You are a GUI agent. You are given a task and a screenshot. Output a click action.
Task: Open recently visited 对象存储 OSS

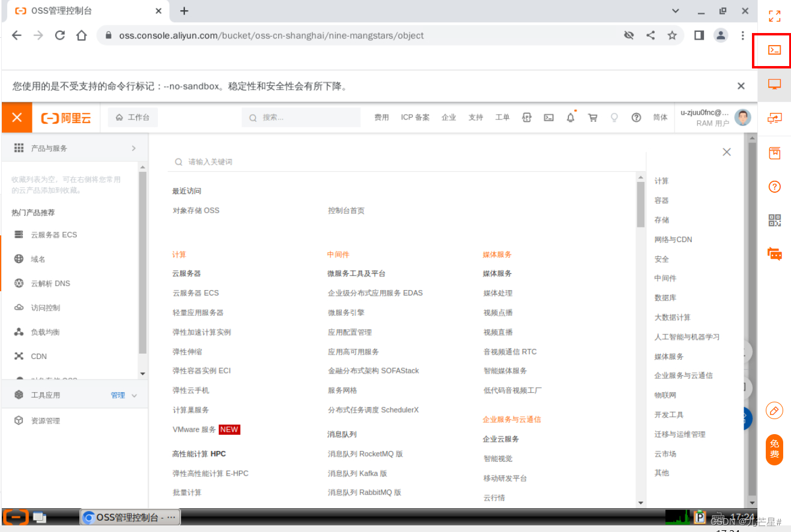point(196,211)
